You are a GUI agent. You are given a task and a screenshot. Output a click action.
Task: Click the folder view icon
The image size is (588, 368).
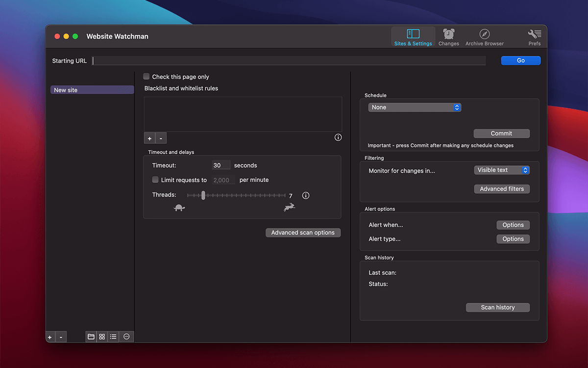[91, 337]
